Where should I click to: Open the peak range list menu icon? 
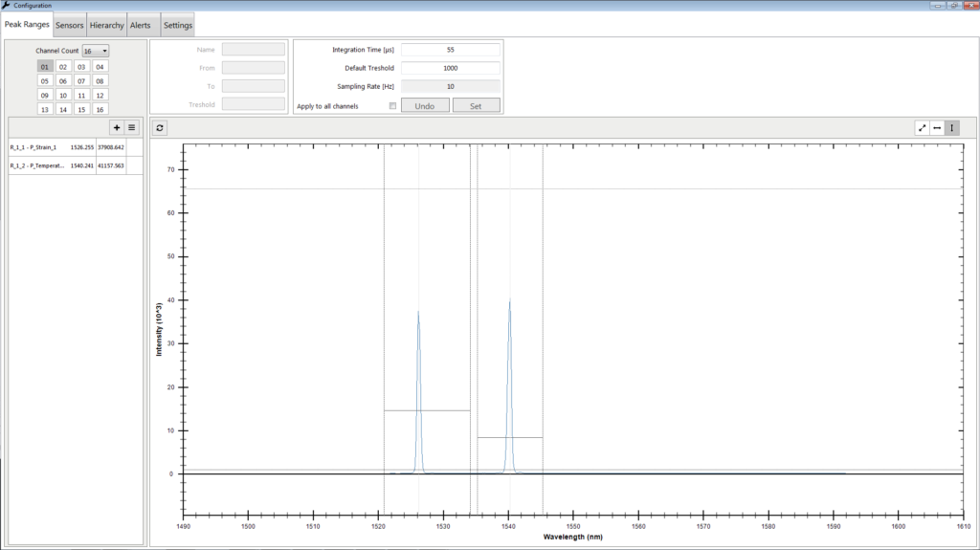click(132, 127)
